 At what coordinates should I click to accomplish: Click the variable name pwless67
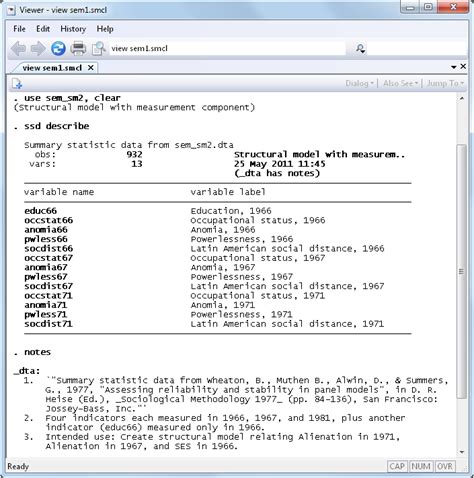point(46,277)
